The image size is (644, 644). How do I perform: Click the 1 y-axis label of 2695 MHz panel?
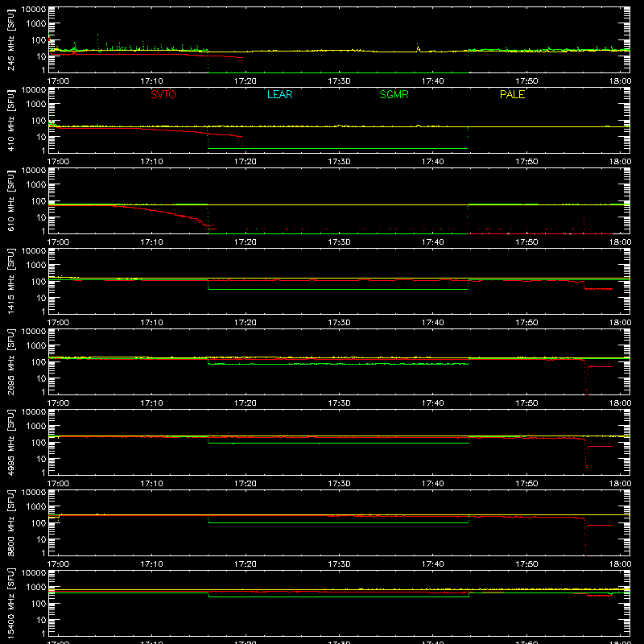click(x=43, y=392)
